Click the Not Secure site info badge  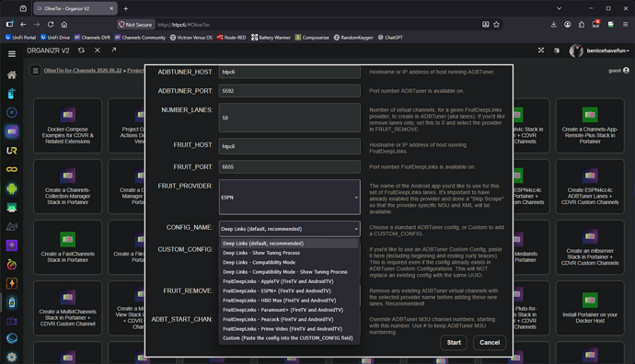click(x=135, y=25)
